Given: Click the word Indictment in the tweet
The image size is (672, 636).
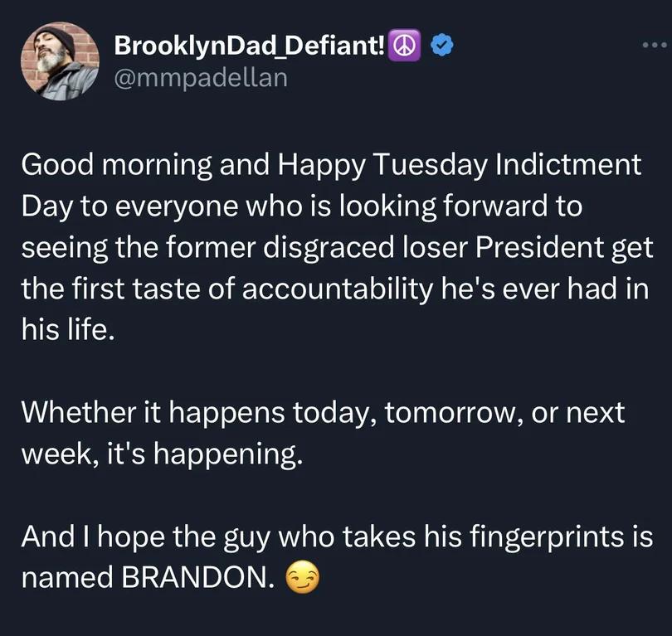Looking at the screenshot, I should click(x=569, y=165).
